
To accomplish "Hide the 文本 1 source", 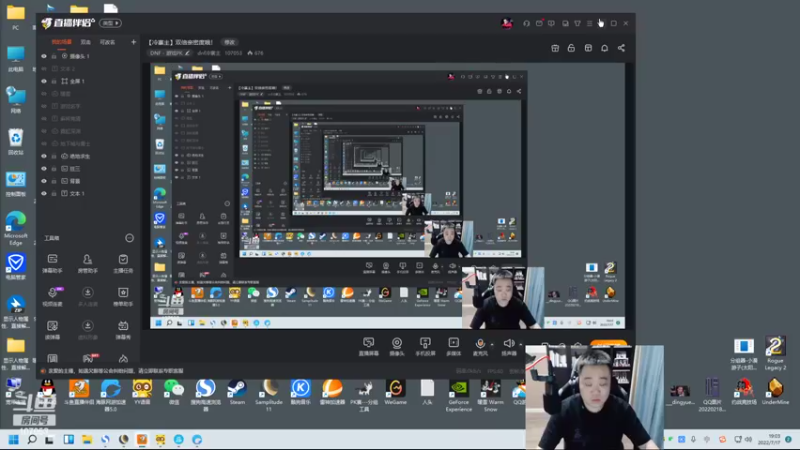I will tap(44, 193).
